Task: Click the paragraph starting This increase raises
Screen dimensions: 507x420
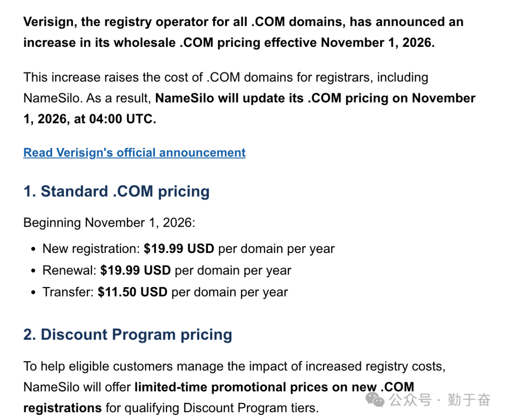Action: tap(249, 98)
